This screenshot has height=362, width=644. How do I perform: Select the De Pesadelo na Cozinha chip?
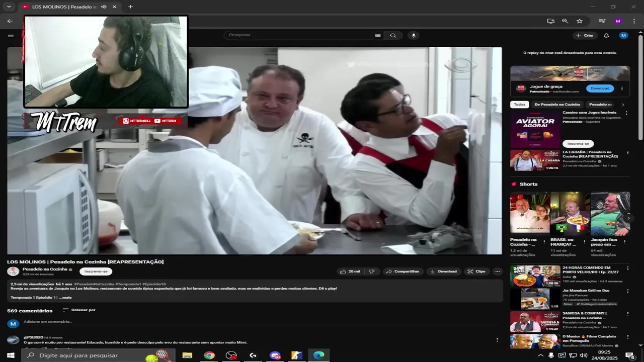557,105
